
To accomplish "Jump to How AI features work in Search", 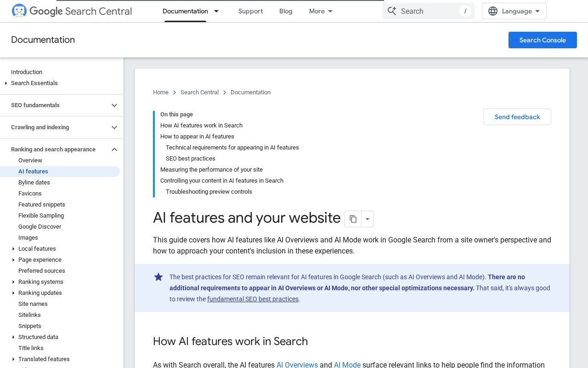I will (201, 126).
